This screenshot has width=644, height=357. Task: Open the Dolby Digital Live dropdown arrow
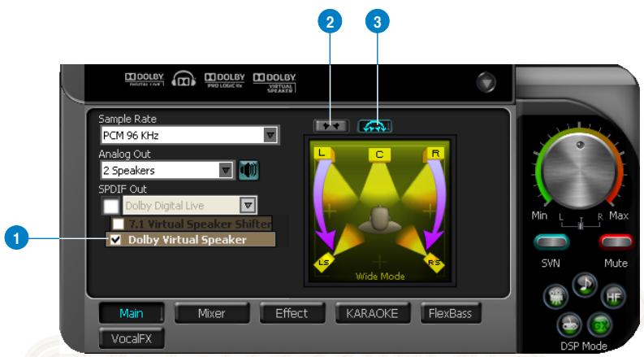248,205
